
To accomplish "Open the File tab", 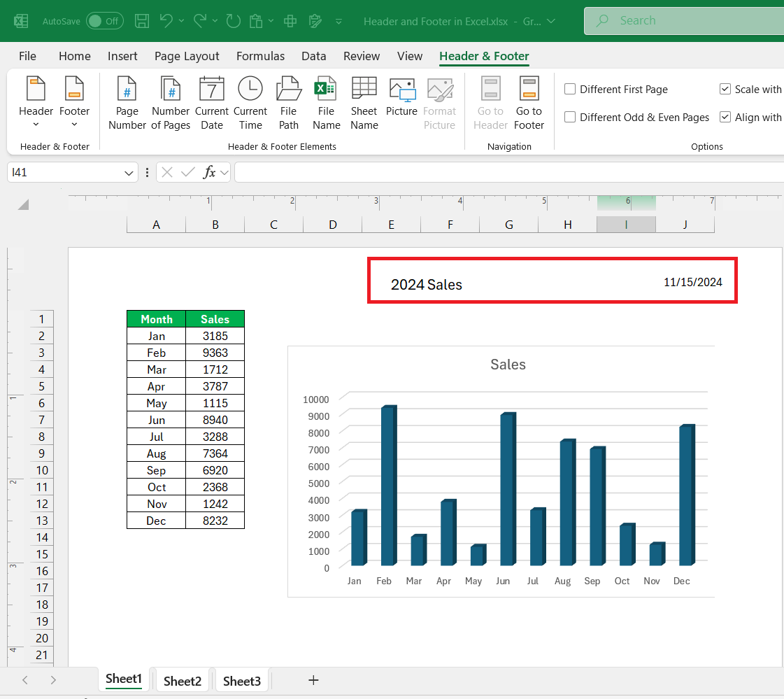I will (x=27, y=56).
